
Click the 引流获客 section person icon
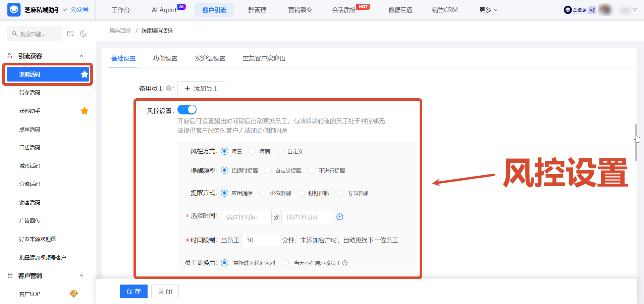tap(10, 56)
